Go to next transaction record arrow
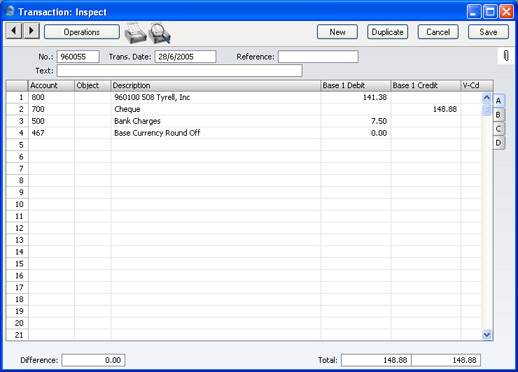The width and height of the screenshot is (518, 372). 31,31
